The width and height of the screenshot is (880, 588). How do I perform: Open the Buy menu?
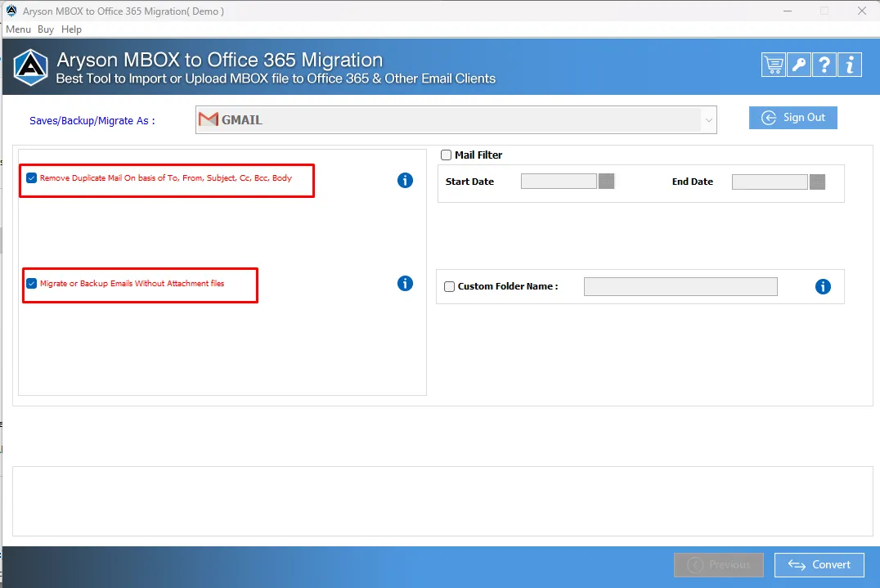point(46,29)
